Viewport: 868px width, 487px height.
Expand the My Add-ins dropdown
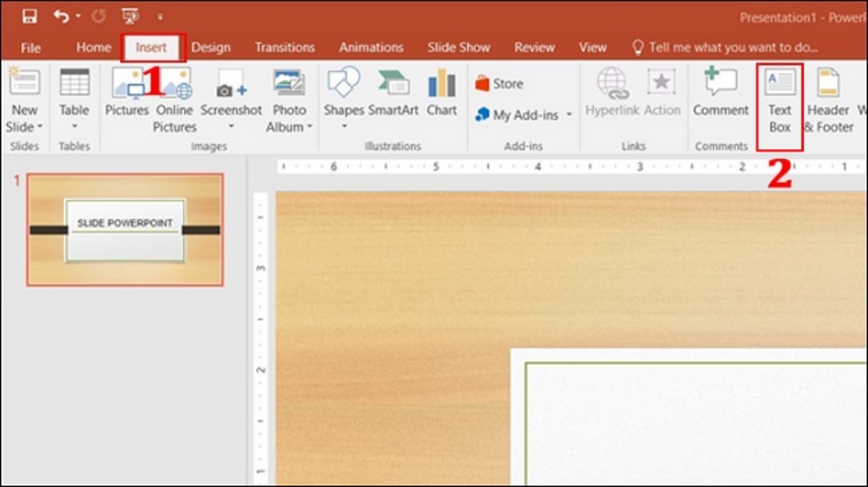(x=569, y=115)
